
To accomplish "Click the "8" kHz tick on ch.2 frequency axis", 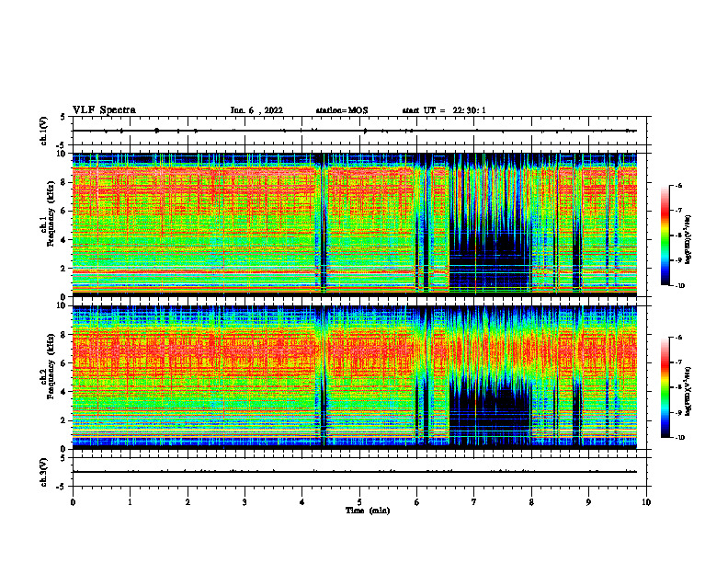I will point(63,335).
